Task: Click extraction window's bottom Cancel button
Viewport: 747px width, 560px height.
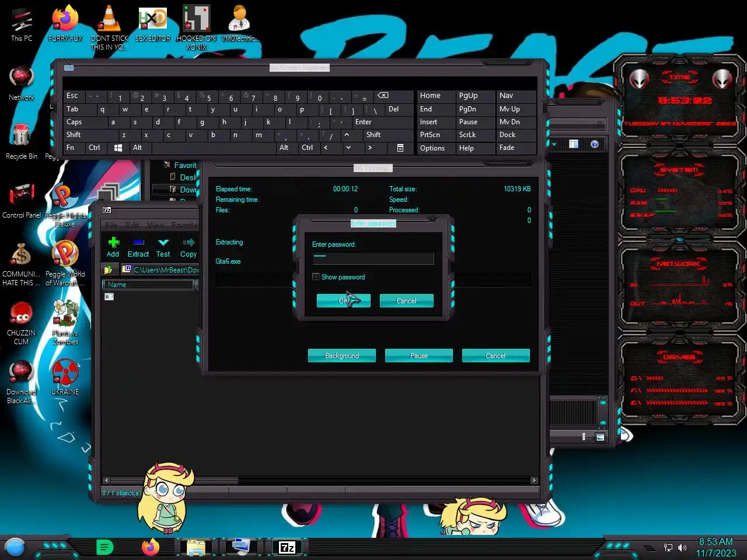Action: tap(495, 355)
